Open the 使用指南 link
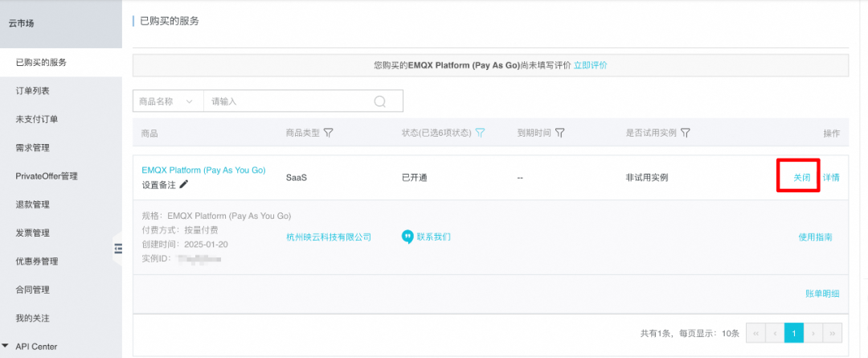Screen dimensions: 868x358 tap(815, 237)
